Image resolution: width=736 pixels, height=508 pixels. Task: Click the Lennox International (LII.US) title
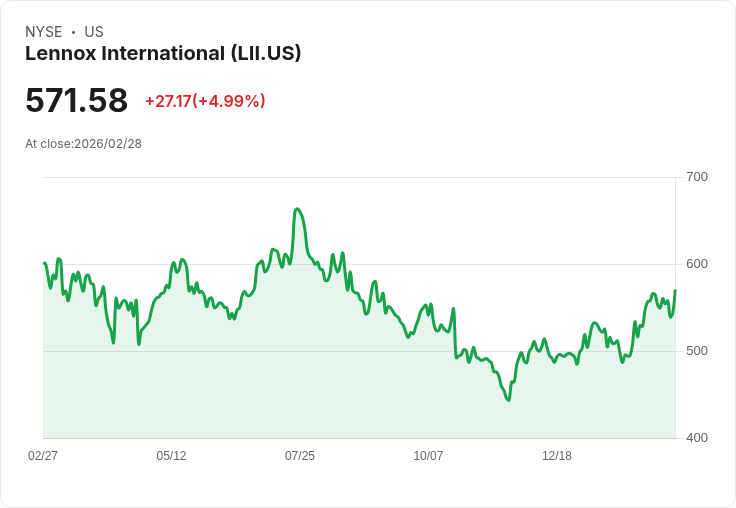coord(163,54)
